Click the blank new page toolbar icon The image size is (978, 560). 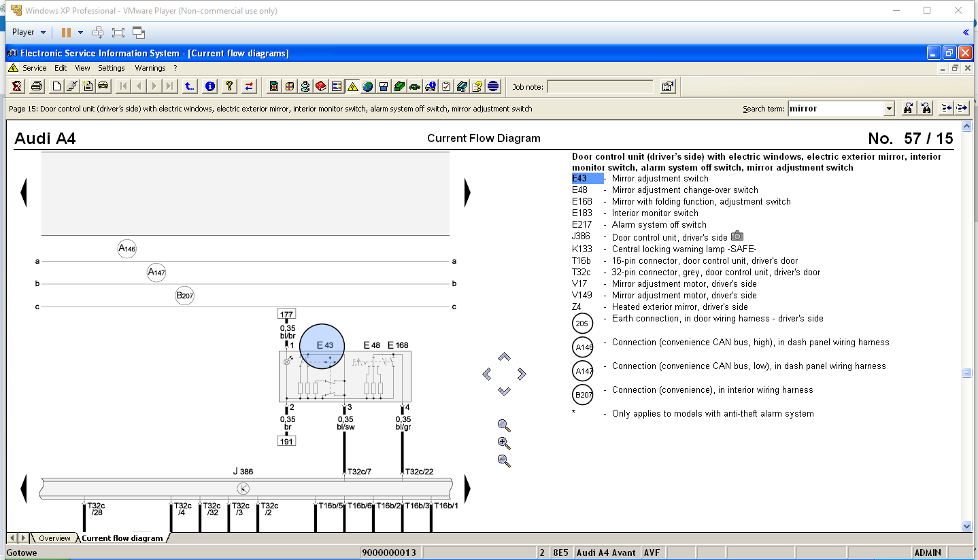coord(56,86)
